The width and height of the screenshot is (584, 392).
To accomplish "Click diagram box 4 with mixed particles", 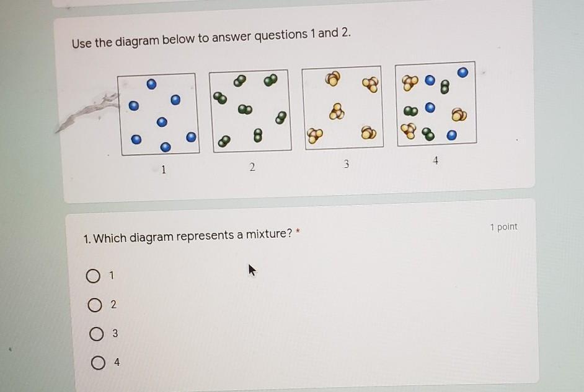I will click(436, 103).
